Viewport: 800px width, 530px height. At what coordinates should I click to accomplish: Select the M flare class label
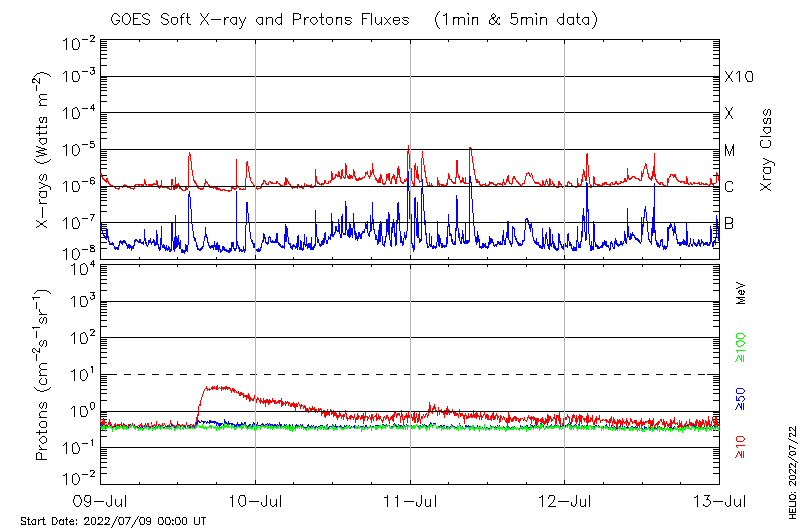pyautogui.click(x=730, y=150)
